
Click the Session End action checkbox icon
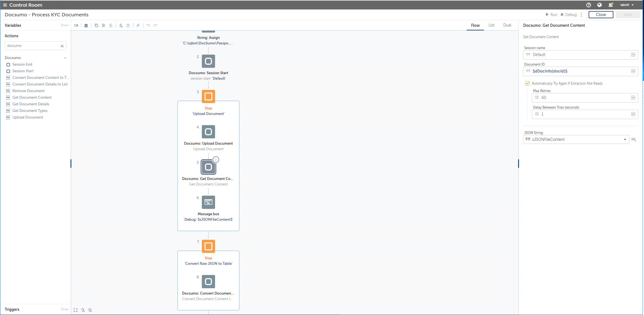click(x=8, y=64)
